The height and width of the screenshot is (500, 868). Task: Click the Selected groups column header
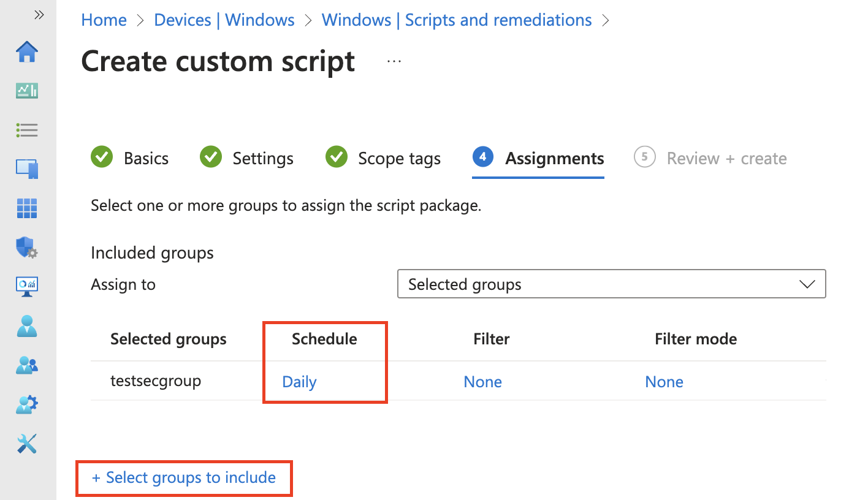pyautogui.click(x=169, y=339)
